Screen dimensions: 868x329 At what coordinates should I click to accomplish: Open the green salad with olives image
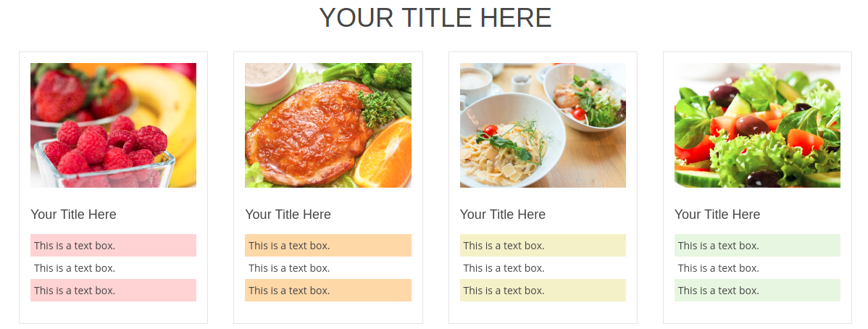click(757, 125)
